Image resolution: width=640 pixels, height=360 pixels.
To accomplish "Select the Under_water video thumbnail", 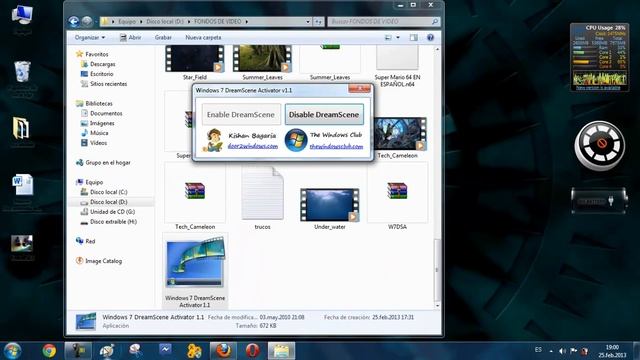I will 330,205.
